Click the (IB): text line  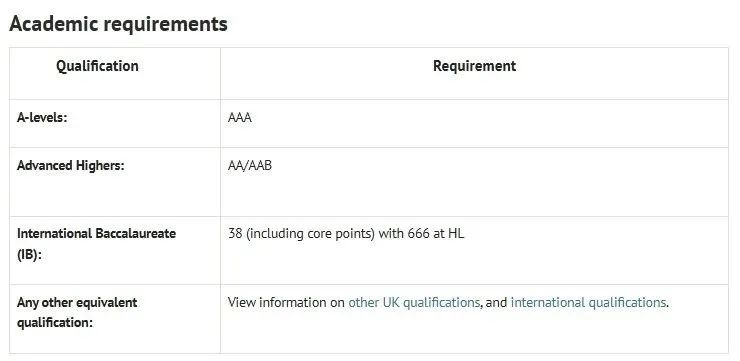pos(29,255)
